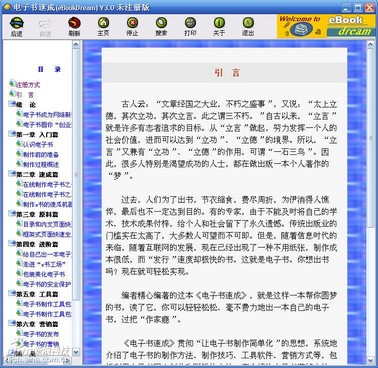Open the 电子书的安全保护 link
The height and width of the screenshot is (368, 378).
(47, 284)
